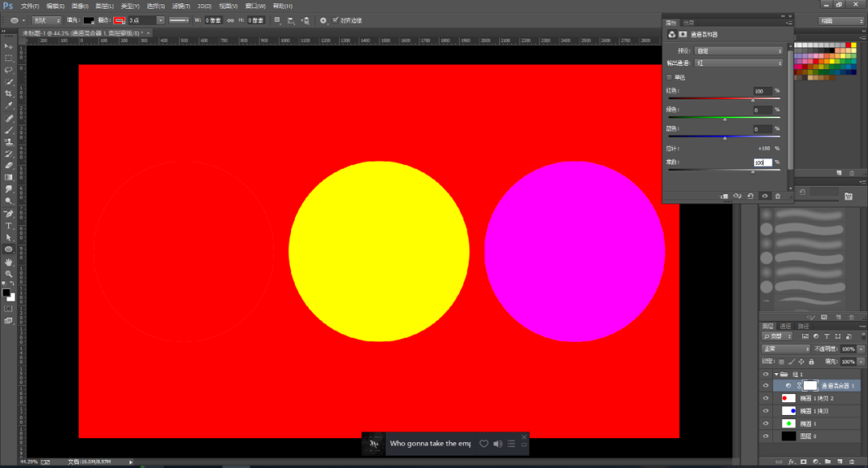Delete the adjustment layer via Properties trash icon

click(x=777, y=195)
